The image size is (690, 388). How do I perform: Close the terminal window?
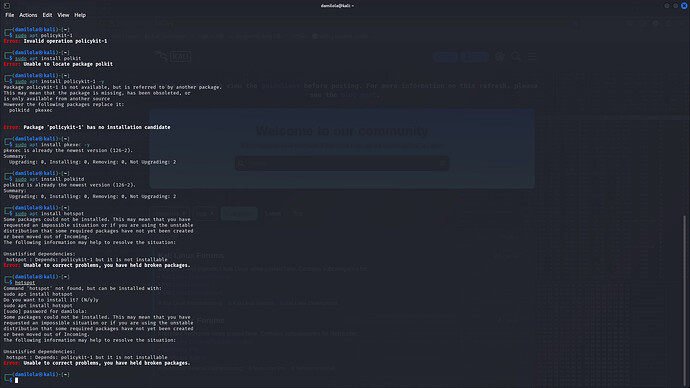(684, 6)
